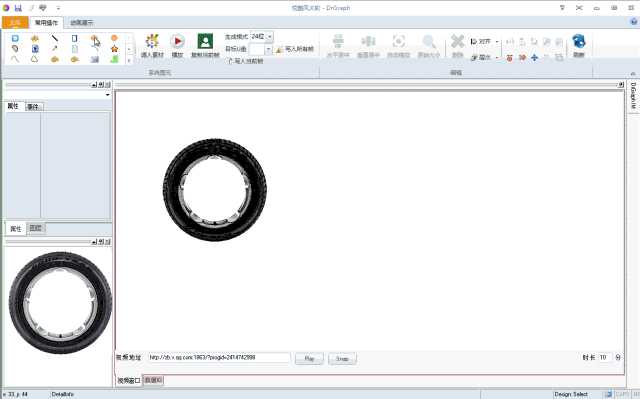Open the order dropdown below align
Image resolution: width=640 pixels, height=399 pixels.
pyautogui.click(x=497, y=58)
